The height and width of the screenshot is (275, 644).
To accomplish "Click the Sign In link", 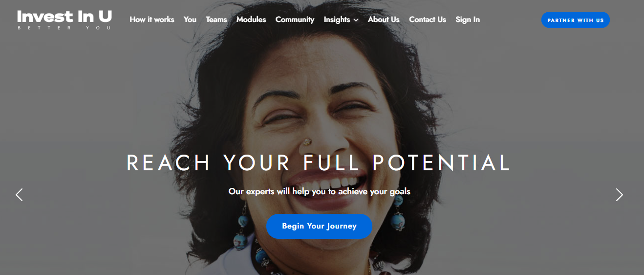I will [468, 20].
